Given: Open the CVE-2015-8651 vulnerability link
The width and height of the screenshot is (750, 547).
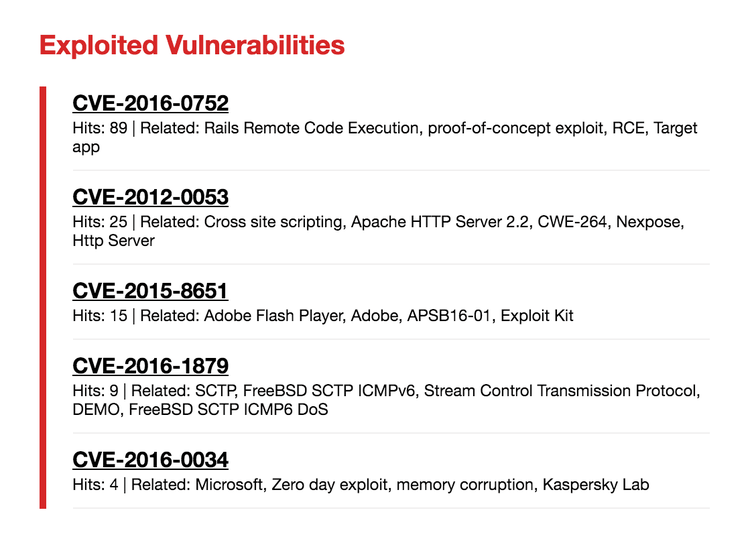Looking at the screenshot, I should coord(150,291).
